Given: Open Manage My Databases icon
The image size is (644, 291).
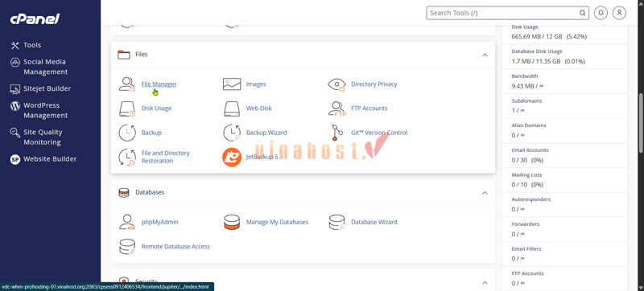Looking at the screenshot, I should (232, 222).
